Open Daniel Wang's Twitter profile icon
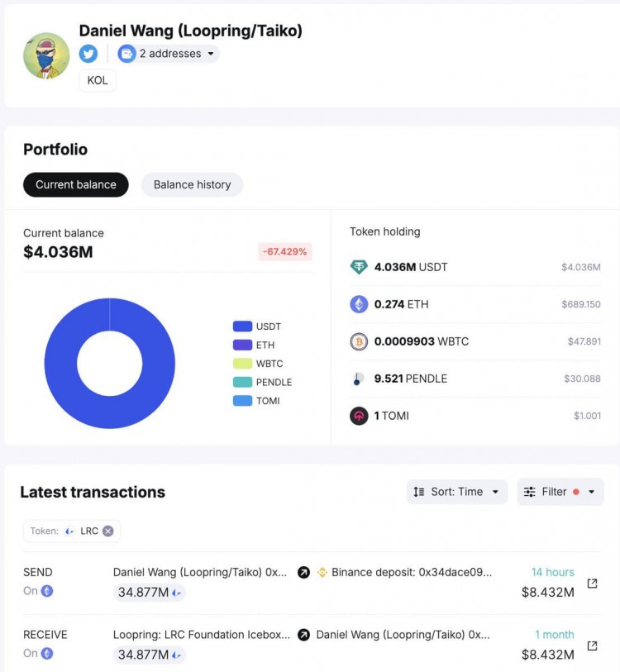The height and width of the screenshot is (672, 620). point(88,54)
